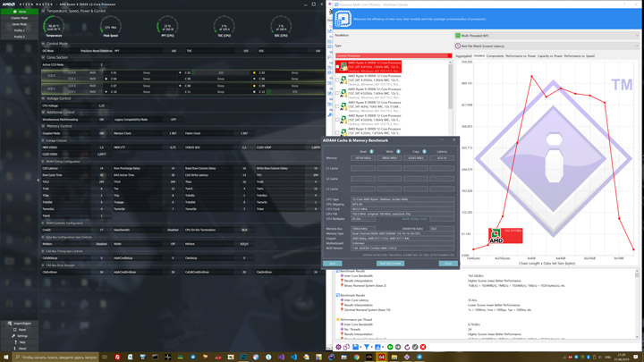
Task: Click the grey checkmark OK icon in Sandra
Action: 415,347
